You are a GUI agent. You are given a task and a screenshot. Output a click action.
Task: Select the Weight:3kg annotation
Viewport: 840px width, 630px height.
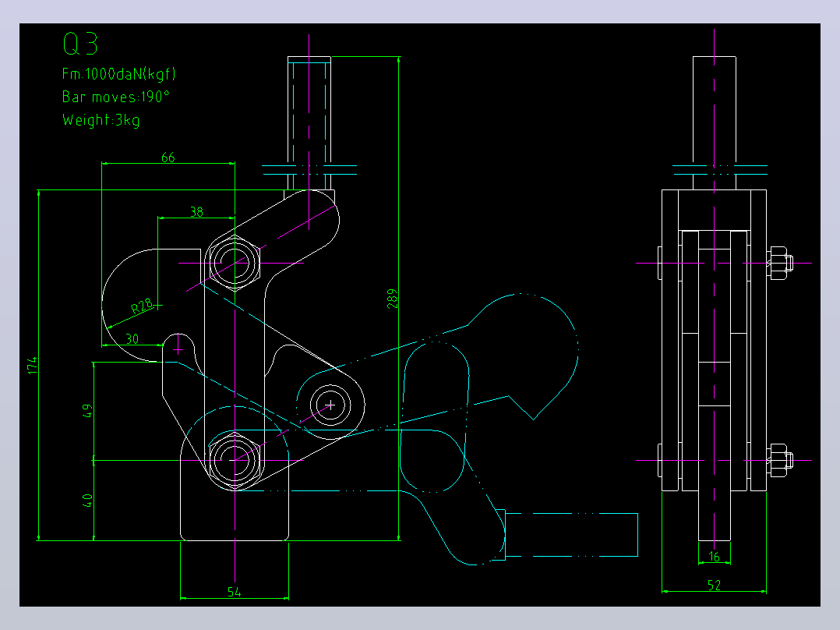coord(101,120)
